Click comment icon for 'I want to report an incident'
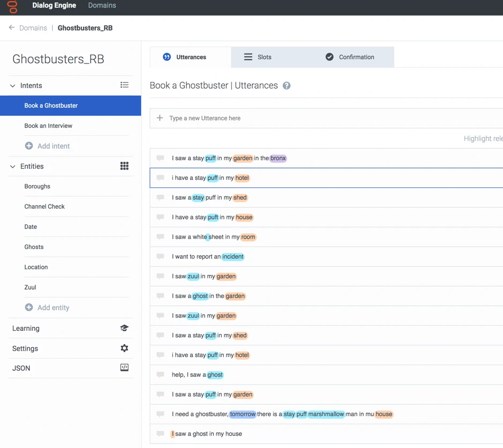Viewport: 503px width, 448px height. coord(160,256)
